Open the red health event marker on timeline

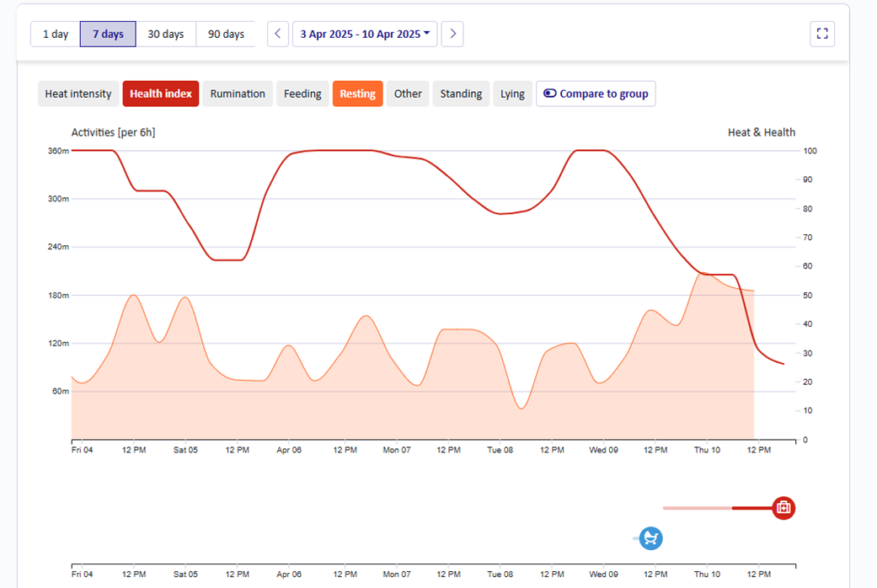click(x=783, y=508)
